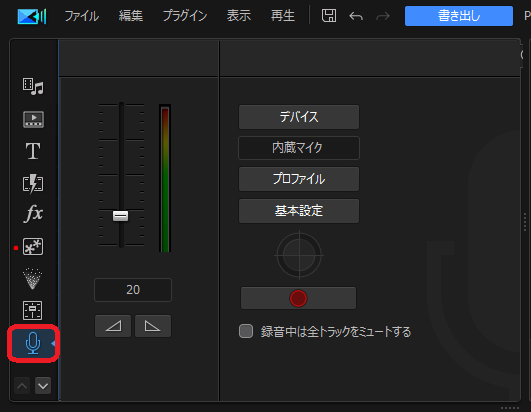This screenshot has width=531, height=412.
Task: Select the Voice-Over Recording microphone icon
Action: pyautogui.click(x=33, y=343)
